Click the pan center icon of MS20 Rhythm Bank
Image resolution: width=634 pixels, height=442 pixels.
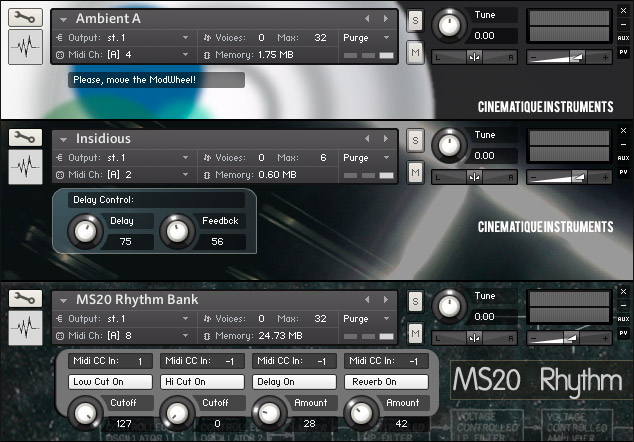pyautogui.click(x=474, y=338)
